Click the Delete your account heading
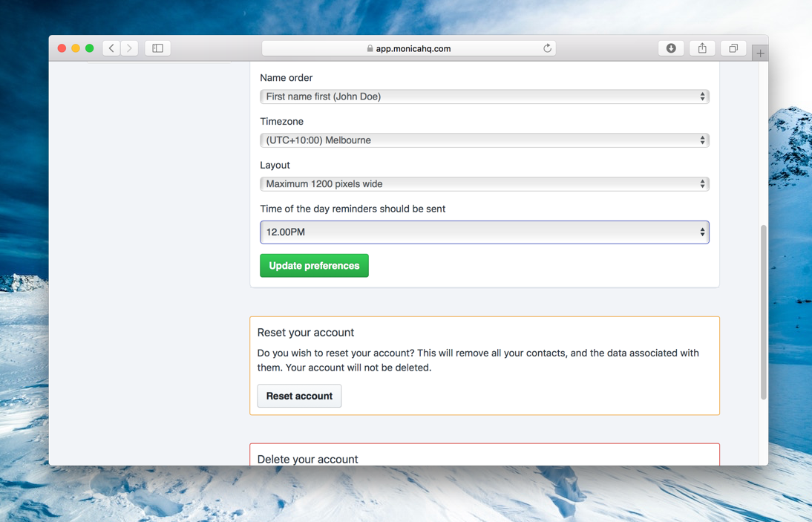Screen dimensions: 812x522 (307, 460)
